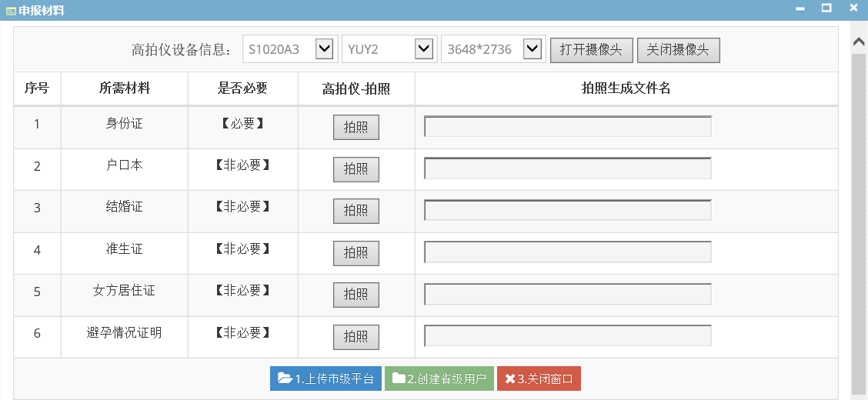The height and width of the screenshot is (400, 868).
Task: Click the 申报材料 window title icon
Action: pyautogui.click(x=11, y=11)
